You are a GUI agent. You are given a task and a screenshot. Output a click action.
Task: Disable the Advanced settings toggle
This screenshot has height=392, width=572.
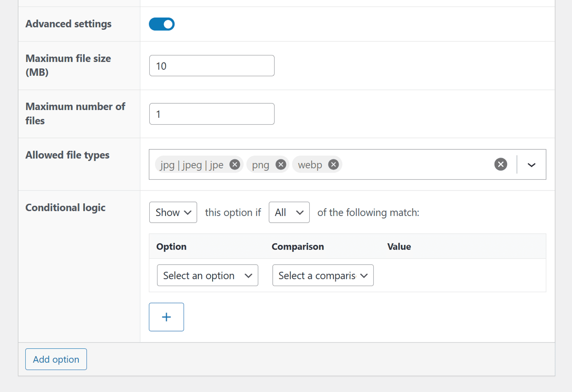pos(162,24)
